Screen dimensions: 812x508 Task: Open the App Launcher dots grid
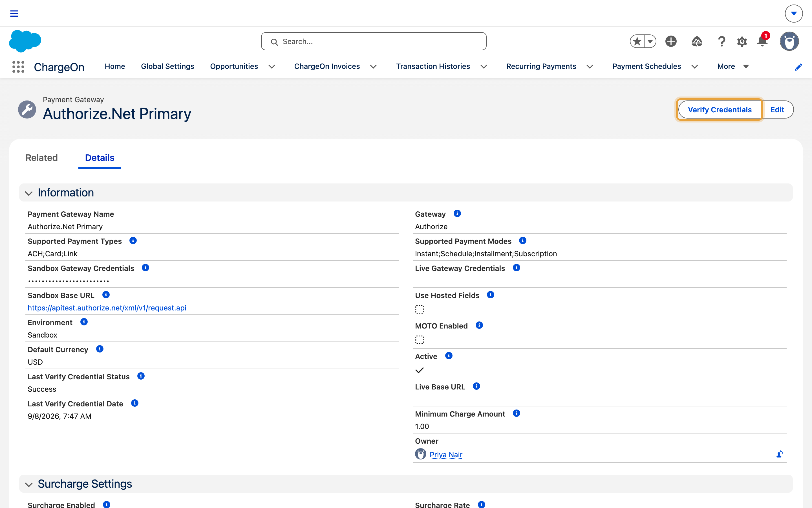pos(18,67)
